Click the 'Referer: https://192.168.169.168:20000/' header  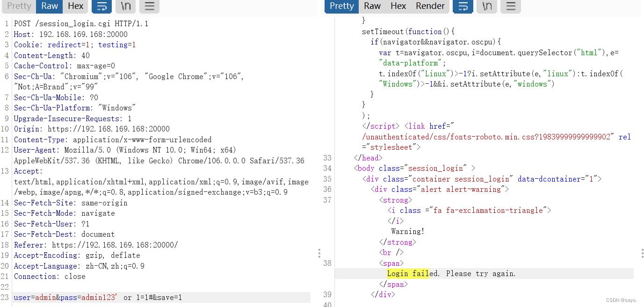point(96,245)
